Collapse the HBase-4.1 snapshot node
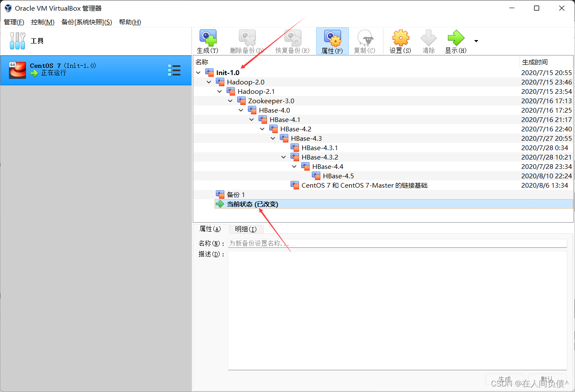This screenshot has height=392, width=575. click(252, 119)
